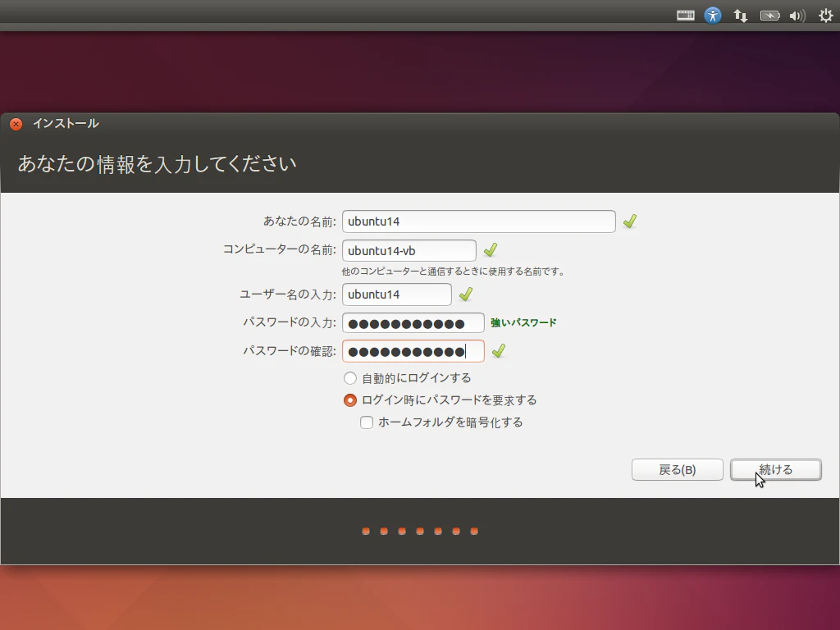
Task: Open the network connections indicator
Action: [x=741, y=16]
